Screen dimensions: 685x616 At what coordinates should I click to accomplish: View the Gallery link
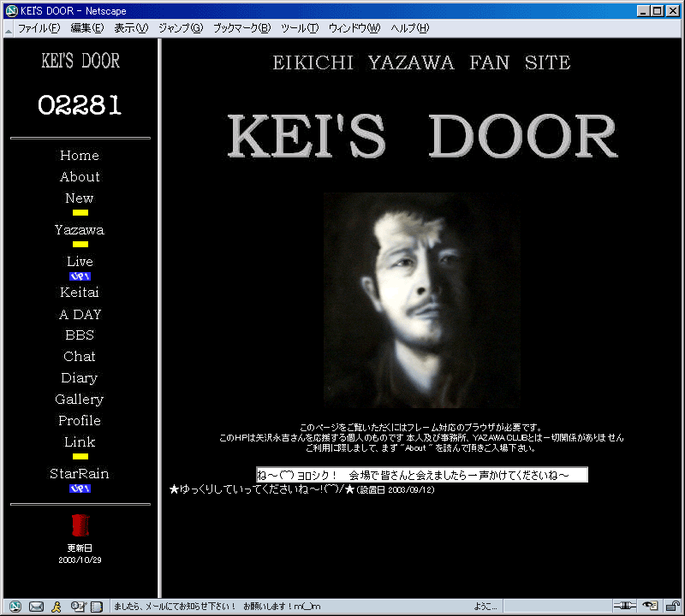[x=80, y=400]
